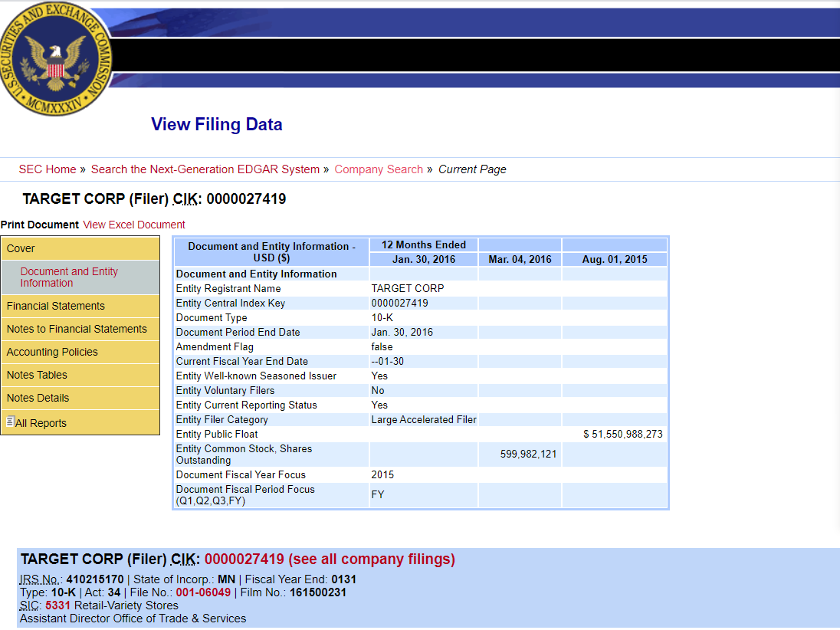Viewport: 840px width, 630px height.
Task: Open View Excel Document link
Action: click(134, 225)
